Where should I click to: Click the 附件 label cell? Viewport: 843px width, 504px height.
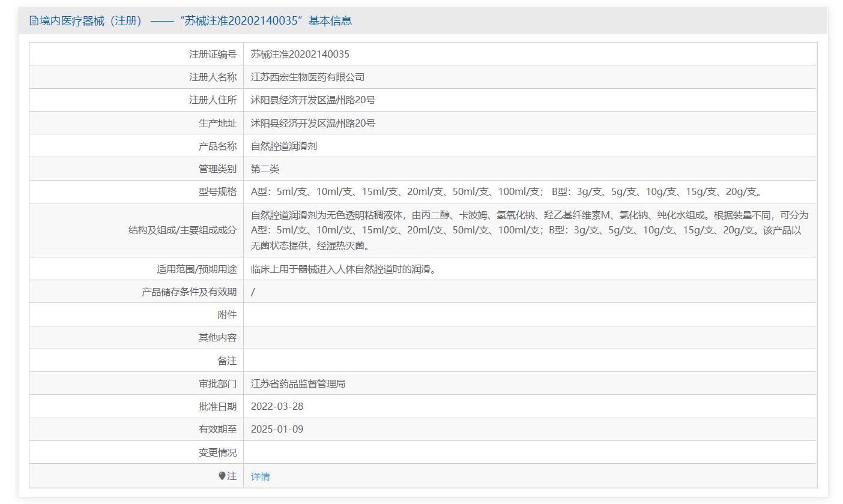click(x=136, y=314)
